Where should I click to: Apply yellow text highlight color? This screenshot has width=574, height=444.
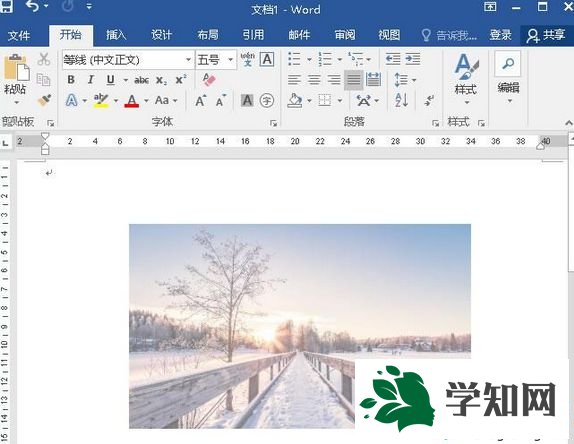101,100
